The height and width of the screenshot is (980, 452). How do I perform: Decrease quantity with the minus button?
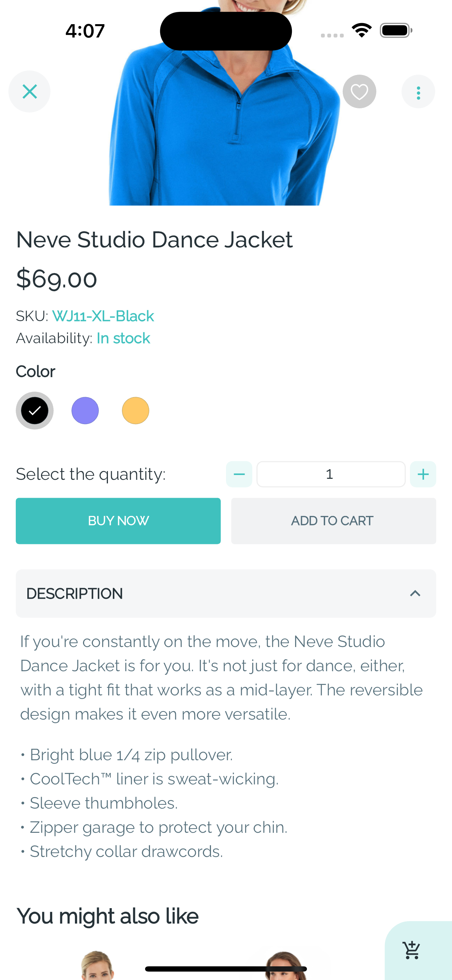pyautogui.click(x=239, y=474)
